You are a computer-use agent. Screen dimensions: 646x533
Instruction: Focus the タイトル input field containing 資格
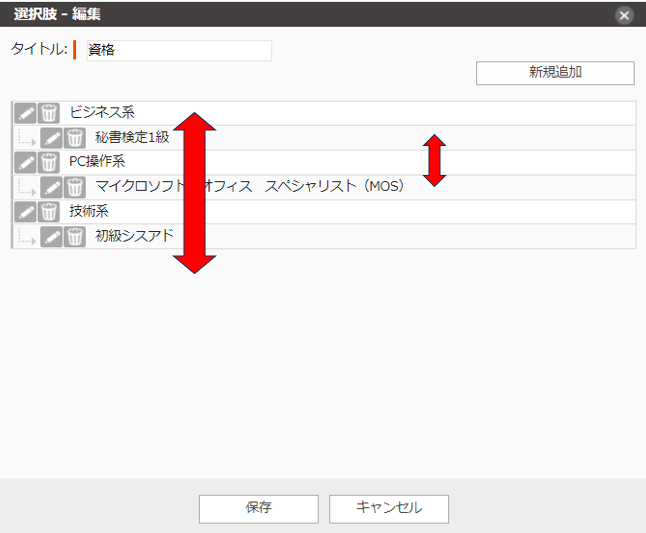(179, 50)
